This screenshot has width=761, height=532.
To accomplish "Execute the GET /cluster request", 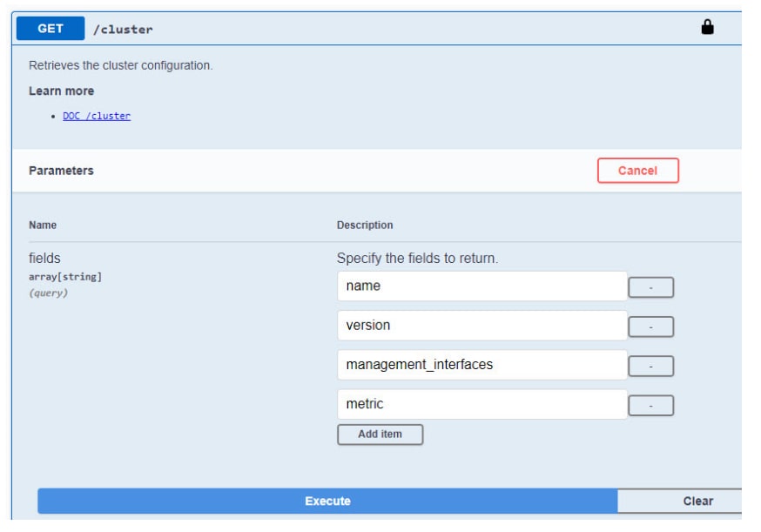I will pyautogui.click(x=327, y=502).
